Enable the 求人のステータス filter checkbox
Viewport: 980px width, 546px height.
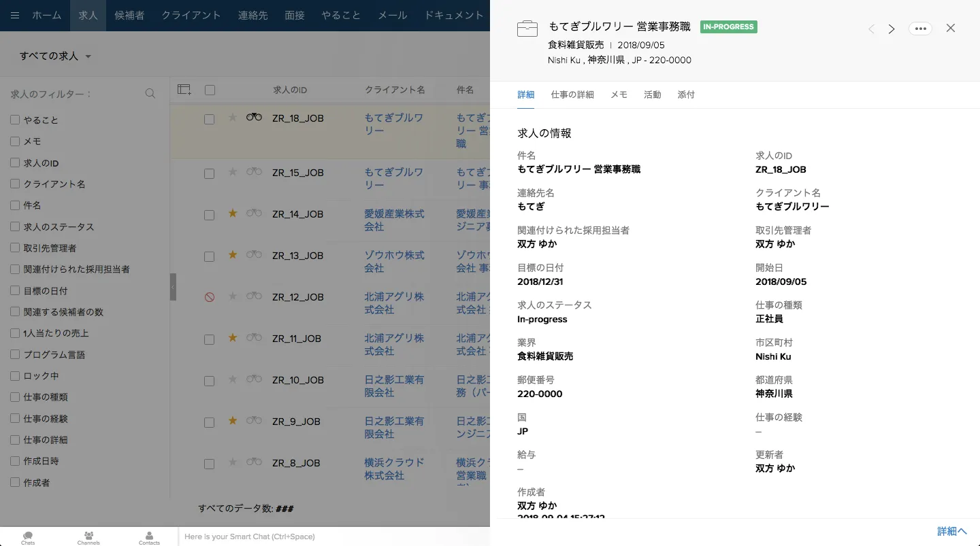tap(15, 227)
